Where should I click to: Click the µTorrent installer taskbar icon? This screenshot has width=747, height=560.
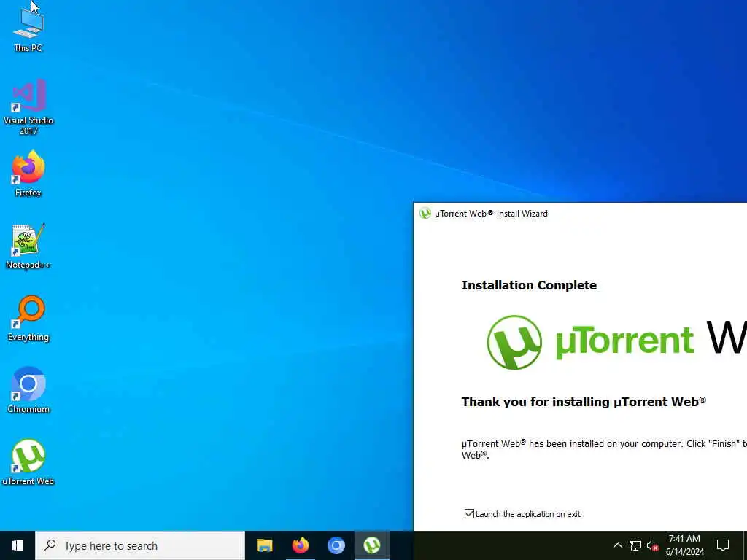coord(371,545)
